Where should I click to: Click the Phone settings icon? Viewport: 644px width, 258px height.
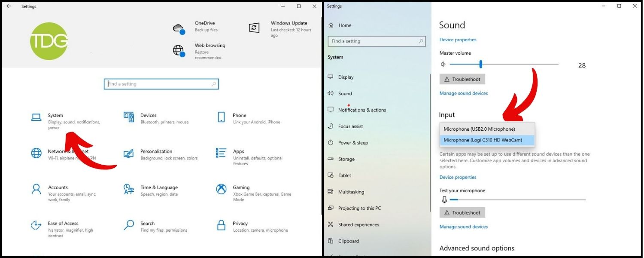click(221, 117)
